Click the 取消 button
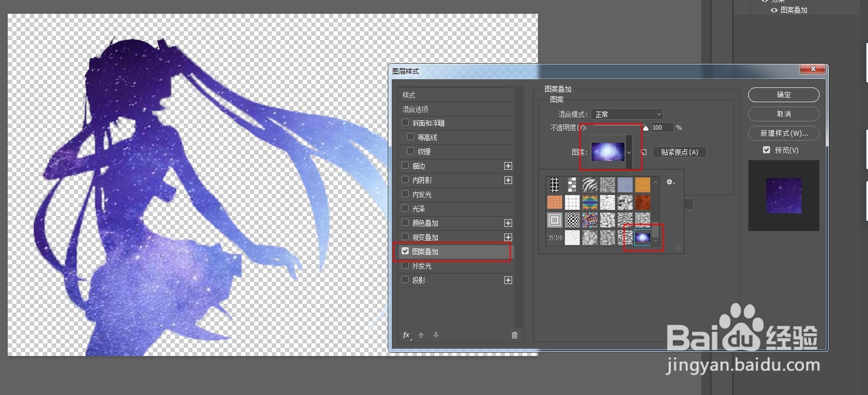This screenshot has height=395, width=868. 784,114
